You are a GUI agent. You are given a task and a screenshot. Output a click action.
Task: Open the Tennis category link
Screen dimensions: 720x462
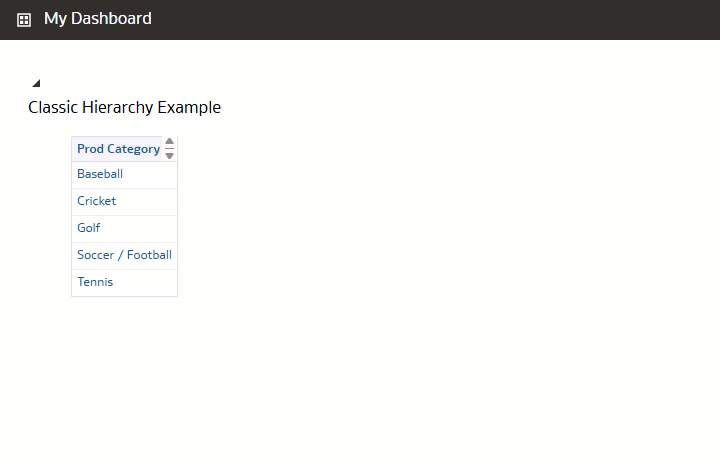click(95, 282)
